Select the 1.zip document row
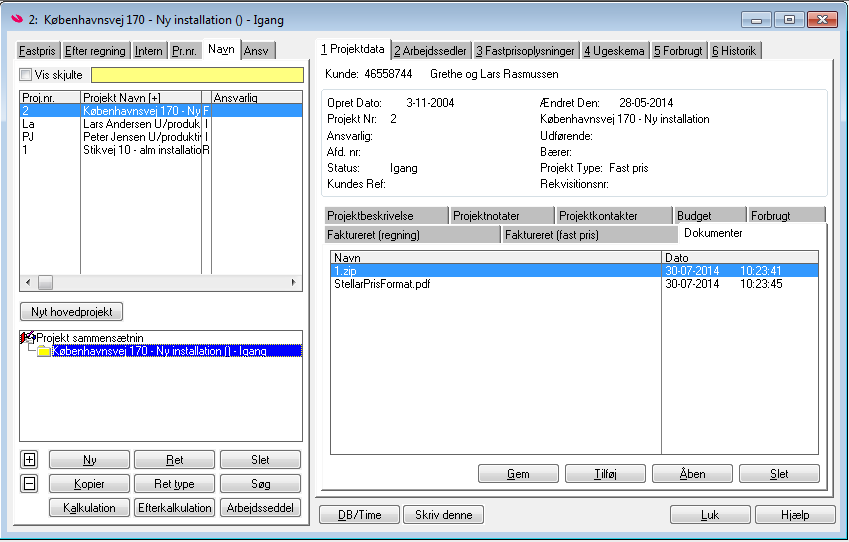 574,271
